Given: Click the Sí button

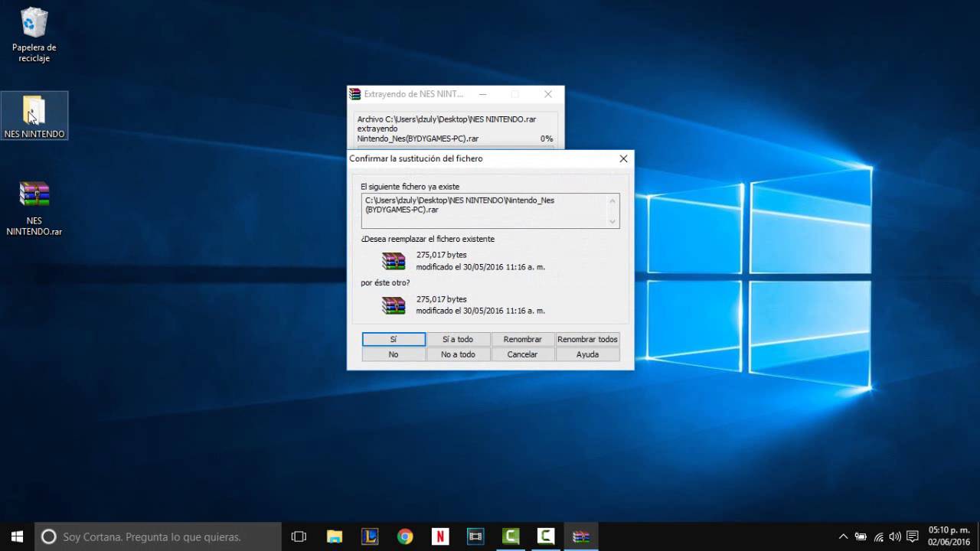Looking at the screenshot, I should pos(394,339).
